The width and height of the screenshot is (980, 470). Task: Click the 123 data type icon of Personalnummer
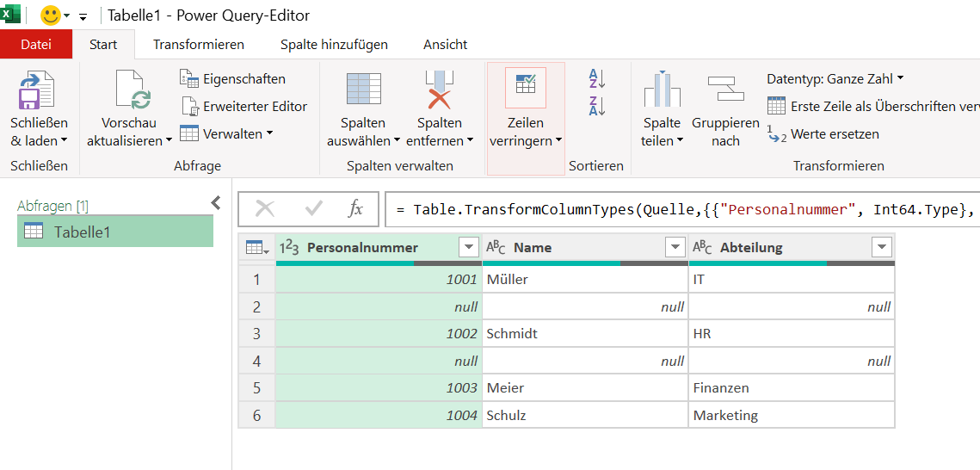[289, 248]
